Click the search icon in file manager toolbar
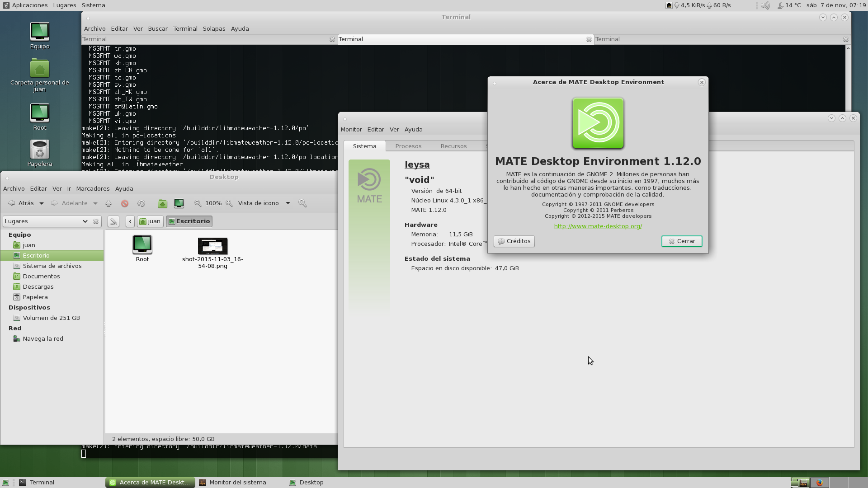Image resolution: width=868 pixels, height=488 pixels. click(302, 203)
